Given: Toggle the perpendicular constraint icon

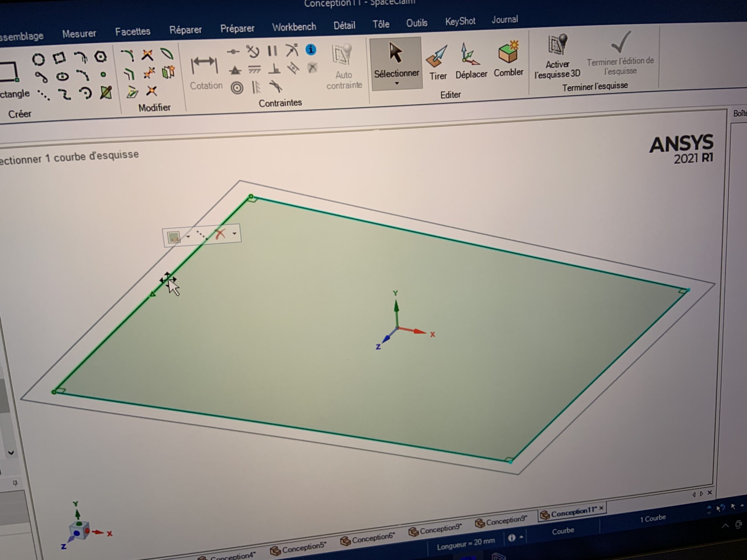Looking at the screenshot, I should pos(274,69).
